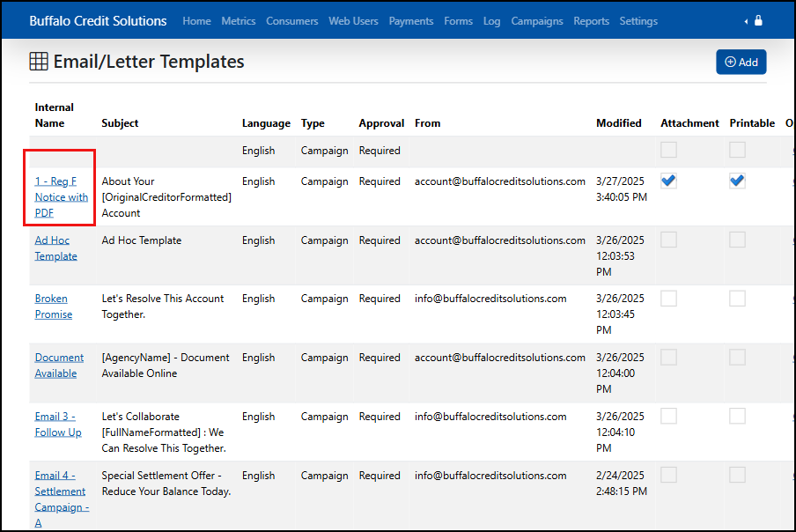This screenshot has height=532, width=796.
Task: Select Payments in the navbar
Action: (x=411, y=21)
